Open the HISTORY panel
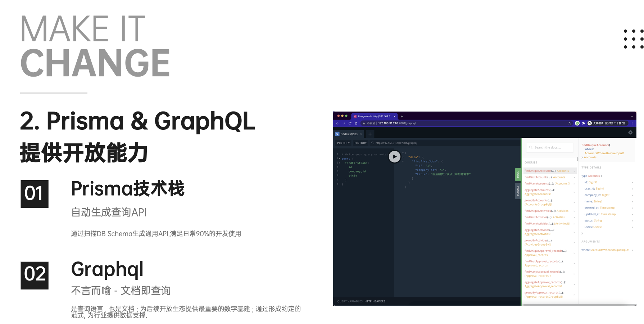 [x=360, y=143]
